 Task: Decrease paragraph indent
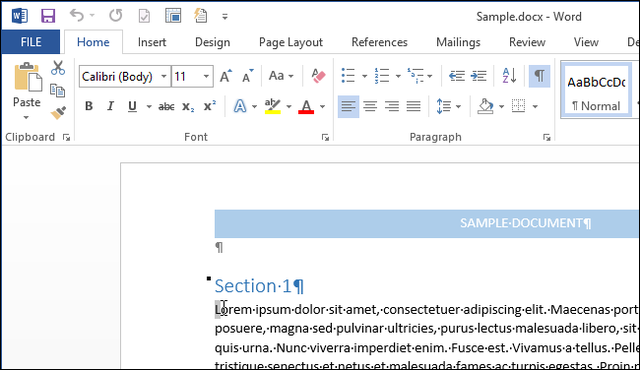tap(456, 76)
